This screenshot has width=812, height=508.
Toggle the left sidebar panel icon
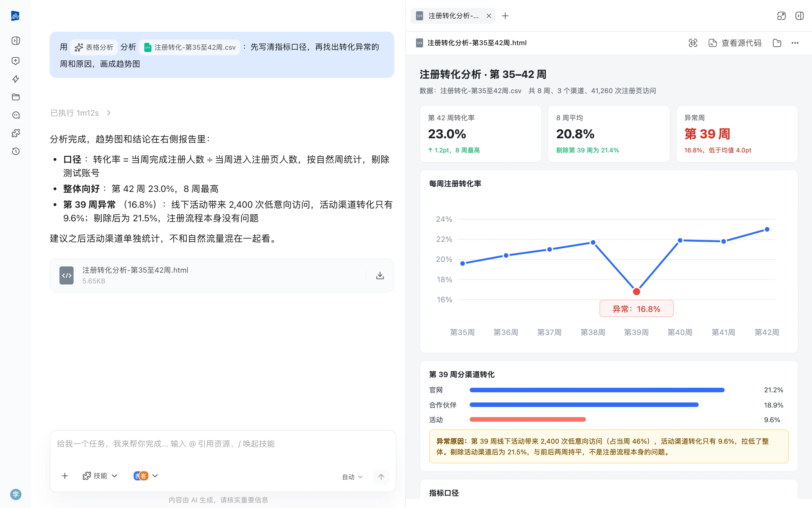tap(16, 41)
